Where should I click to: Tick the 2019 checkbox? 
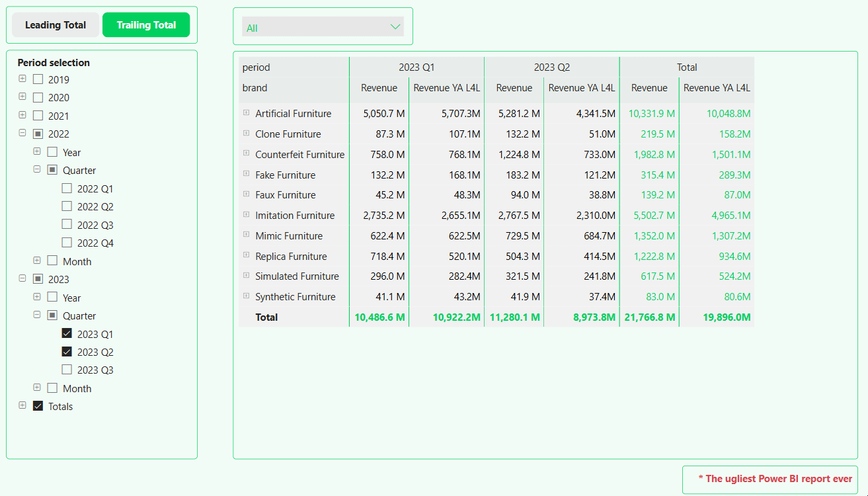click(38, 79)
